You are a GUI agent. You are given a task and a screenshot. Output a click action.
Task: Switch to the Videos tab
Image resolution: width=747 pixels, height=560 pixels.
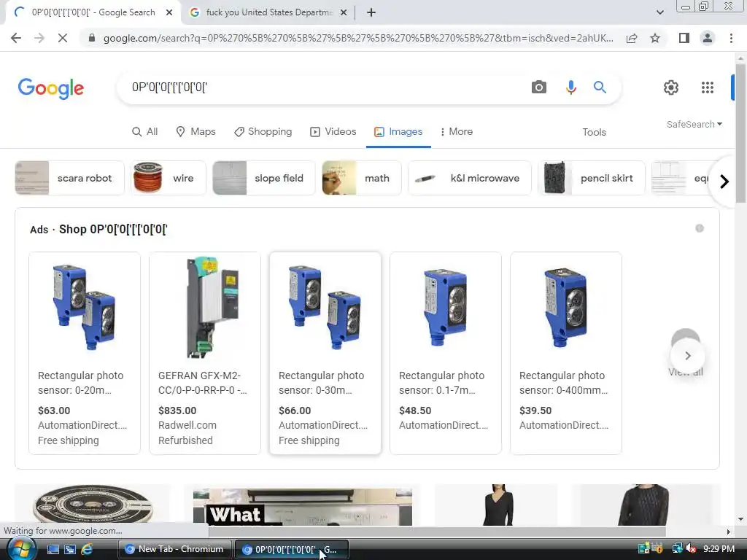tap(333, 131)
